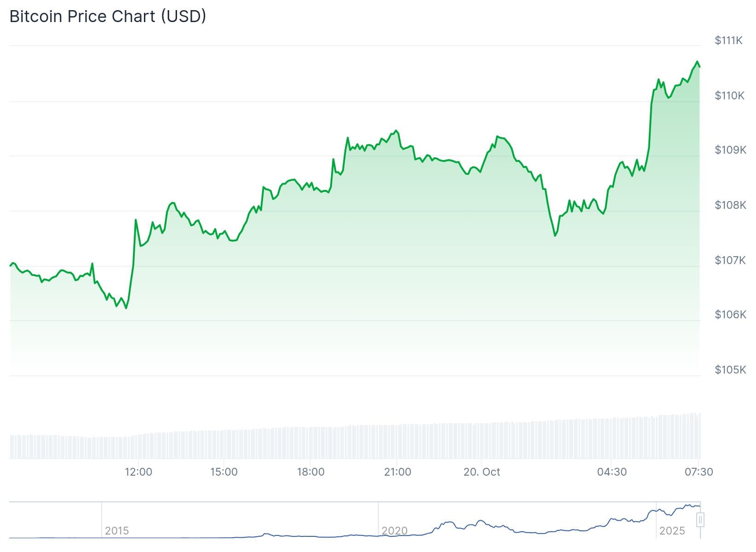Click the 15:00 time axis label

(224, 472)
